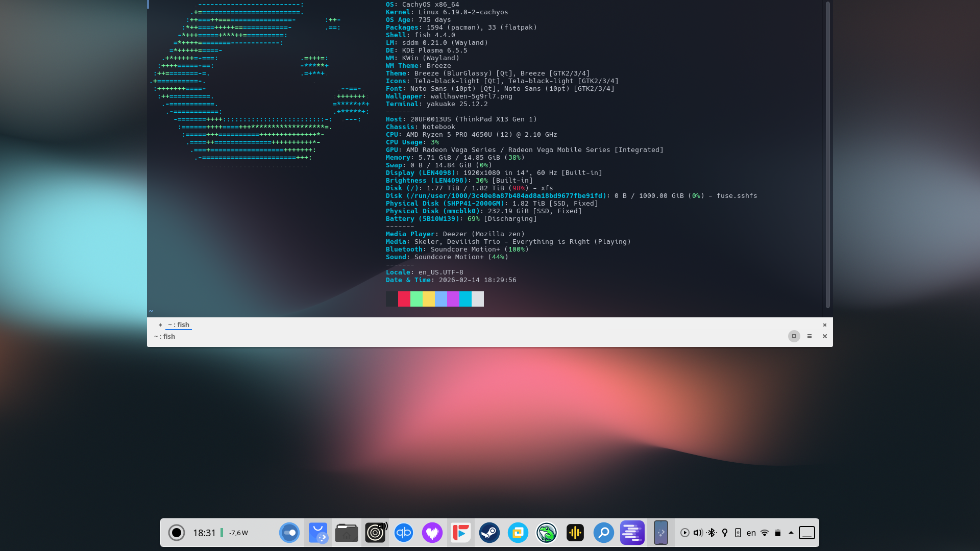980x551 pixels.
Task: Open Dolphin home folder from the panel
Action: coord(347,533)
